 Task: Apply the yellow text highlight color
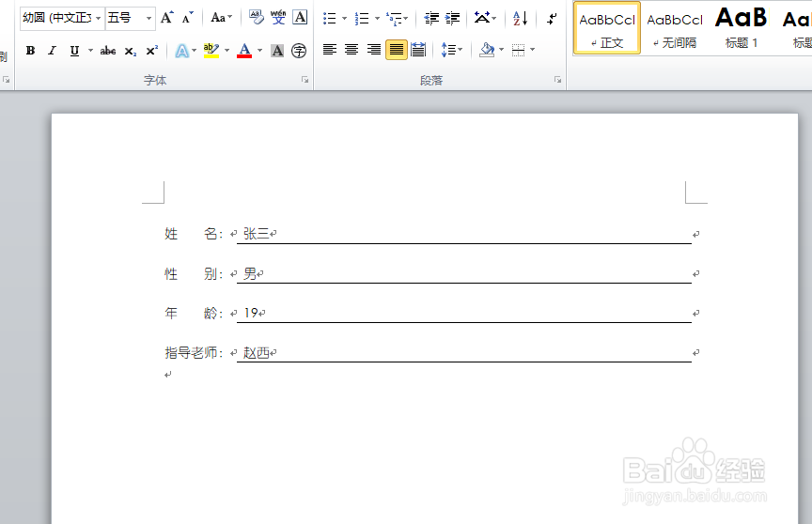(x=211, y=51)
